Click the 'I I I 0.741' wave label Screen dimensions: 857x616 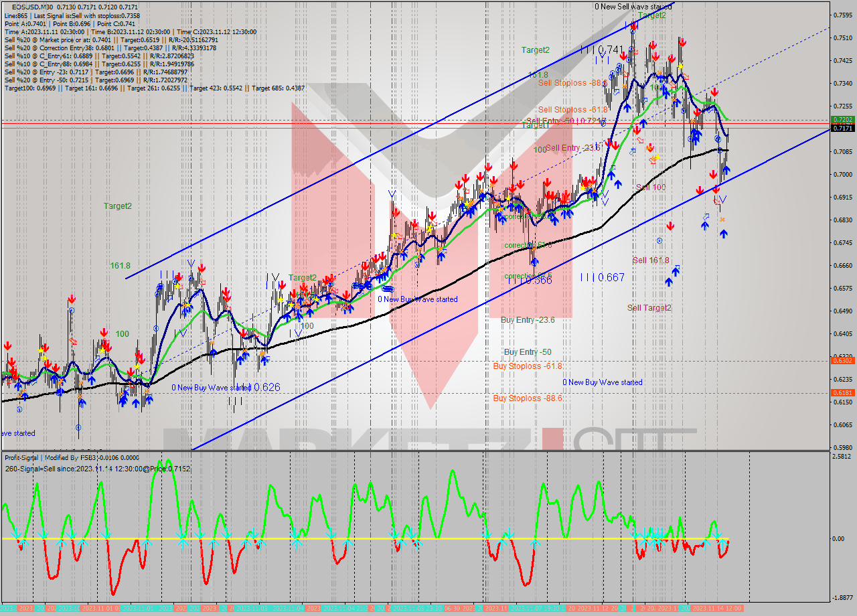(602, 50)
